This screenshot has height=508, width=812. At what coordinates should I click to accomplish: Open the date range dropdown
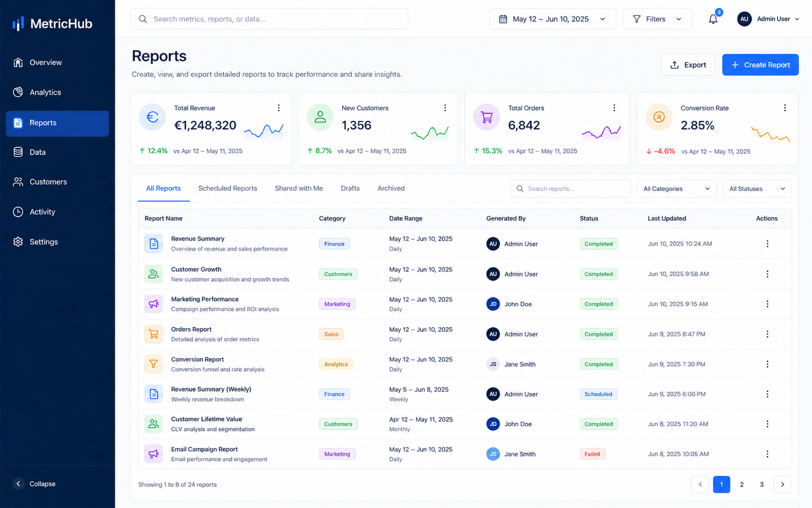pyautogui.click(x=552, y=19)
